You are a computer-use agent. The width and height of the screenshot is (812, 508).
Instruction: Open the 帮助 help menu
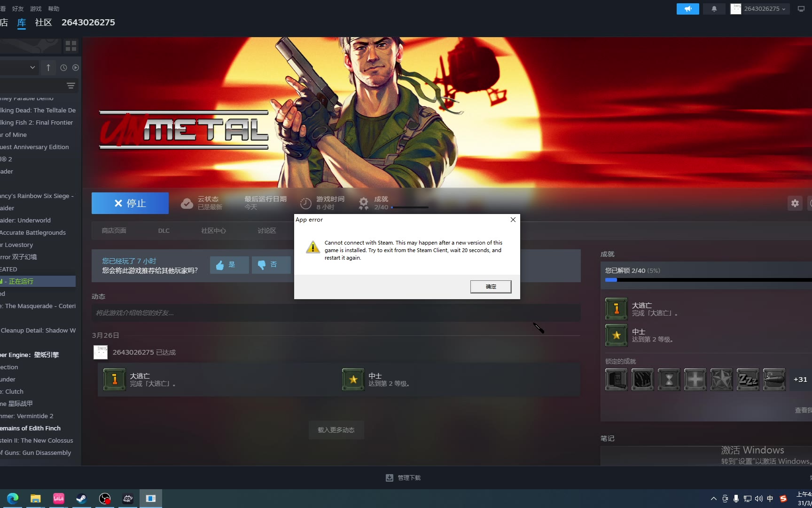point(54,8)
